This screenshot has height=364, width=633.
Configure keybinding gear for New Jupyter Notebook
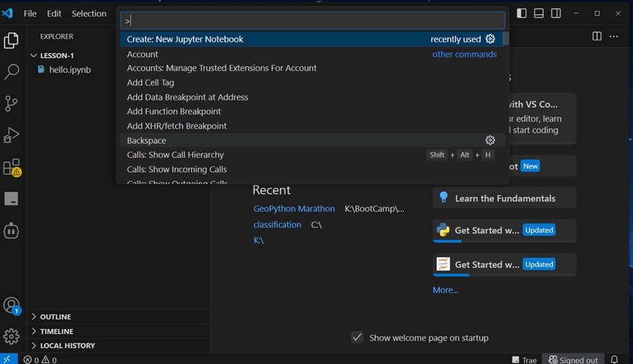pos(490,39)
